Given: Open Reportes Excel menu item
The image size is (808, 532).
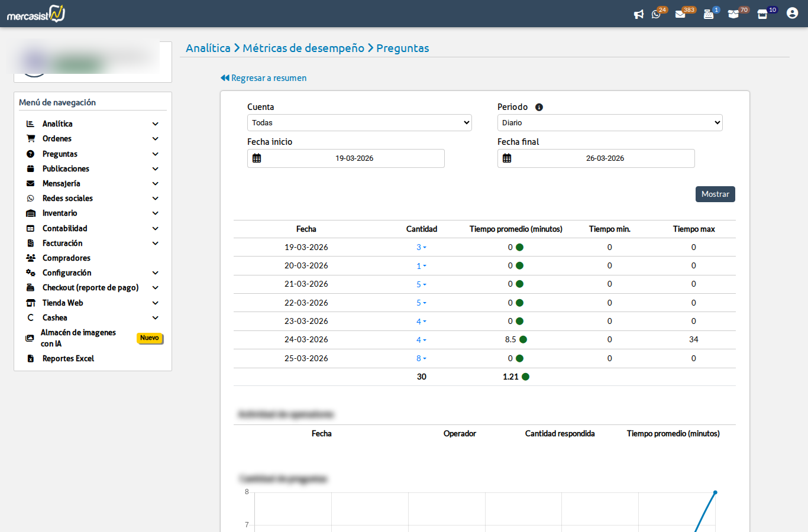Looking at the screenshot, I should pyautogui.click(x=68, y=359).
